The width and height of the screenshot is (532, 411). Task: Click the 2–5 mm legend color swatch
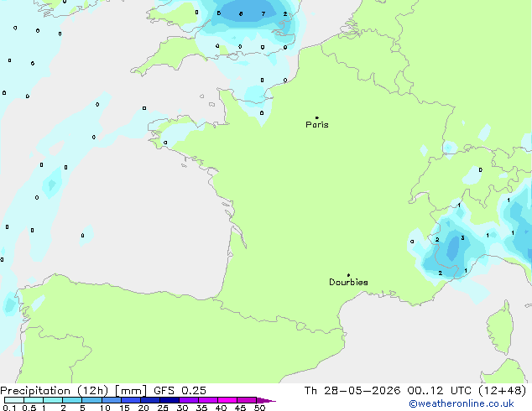[x=72, y=400]
